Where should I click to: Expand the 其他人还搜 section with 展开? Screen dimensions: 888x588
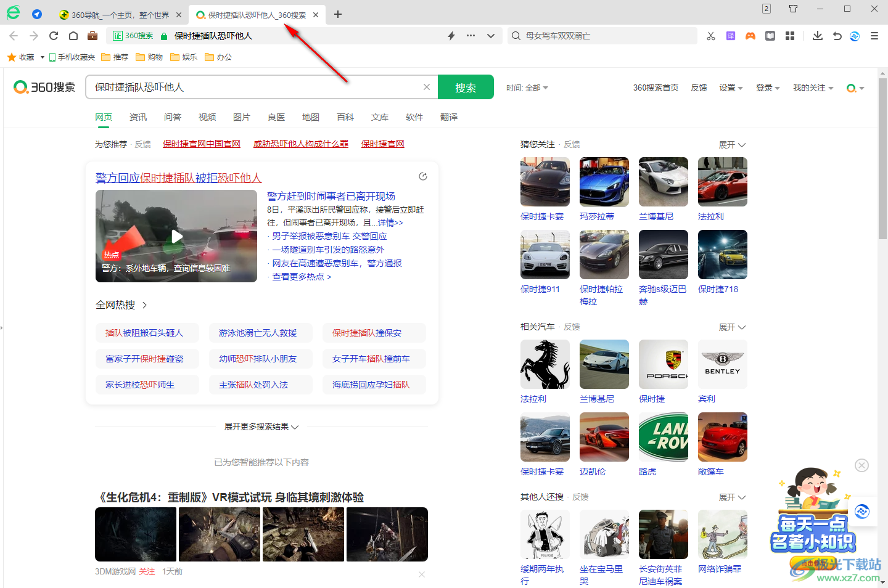pyautogui.click(x=733, y=497)
